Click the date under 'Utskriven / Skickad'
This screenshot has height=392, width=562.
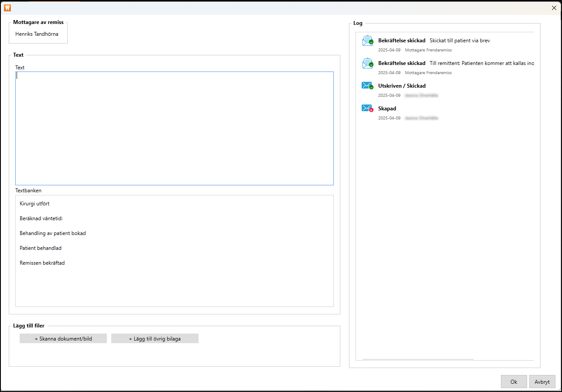pos(389,95)
